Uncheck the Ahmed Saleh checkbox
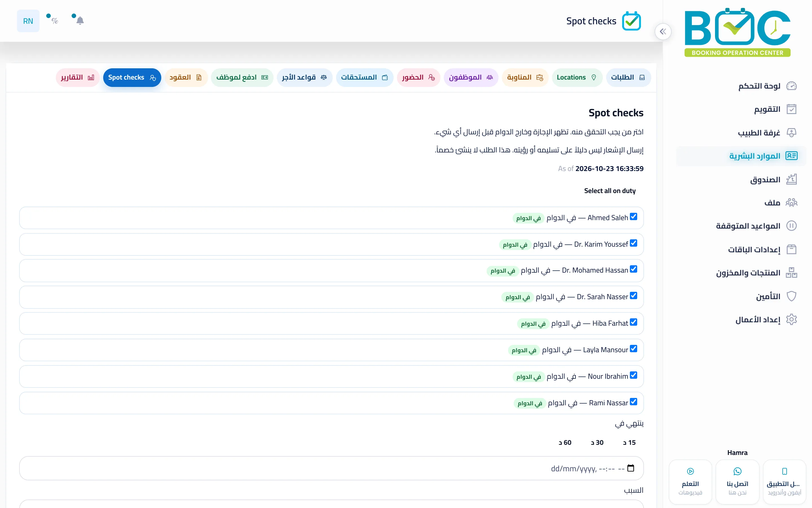Screen dimensions: 812x508 coord(633,217)
